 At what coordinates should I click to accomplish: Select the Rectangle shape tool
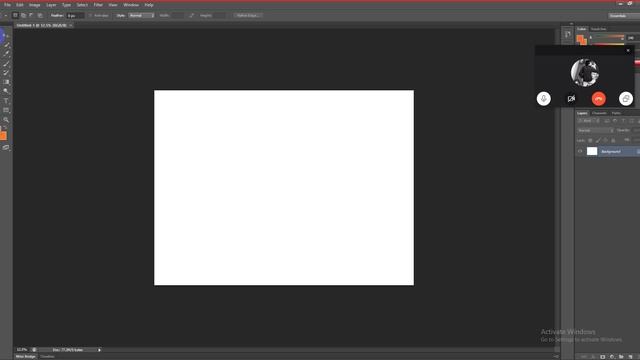click(x=6, y=110)
